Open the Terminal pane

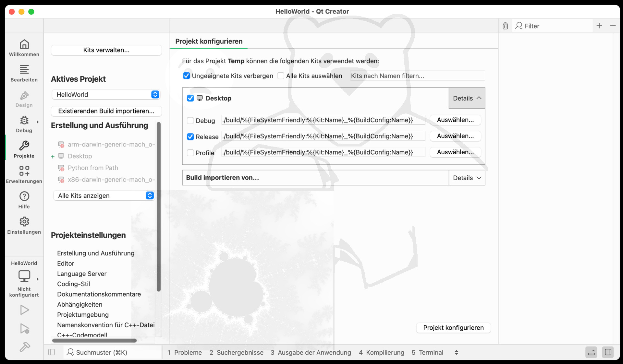pyautogui.click(x=427, y=352)
